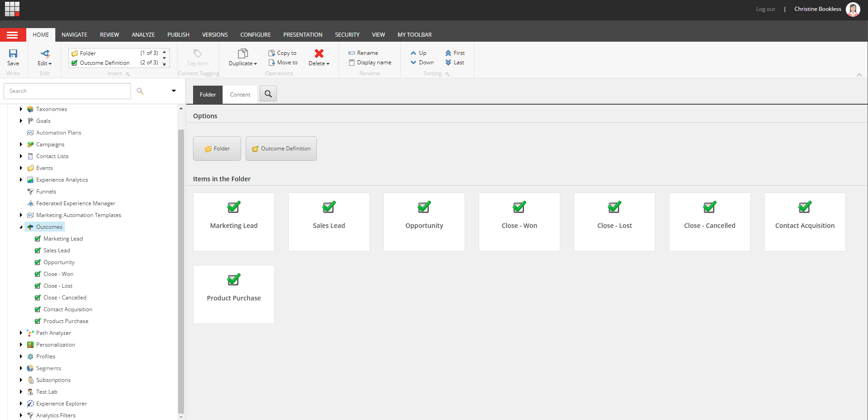Click the Outcome Definition option button
This screenshot has width=868, height=420.
click(x=281, y=149)
